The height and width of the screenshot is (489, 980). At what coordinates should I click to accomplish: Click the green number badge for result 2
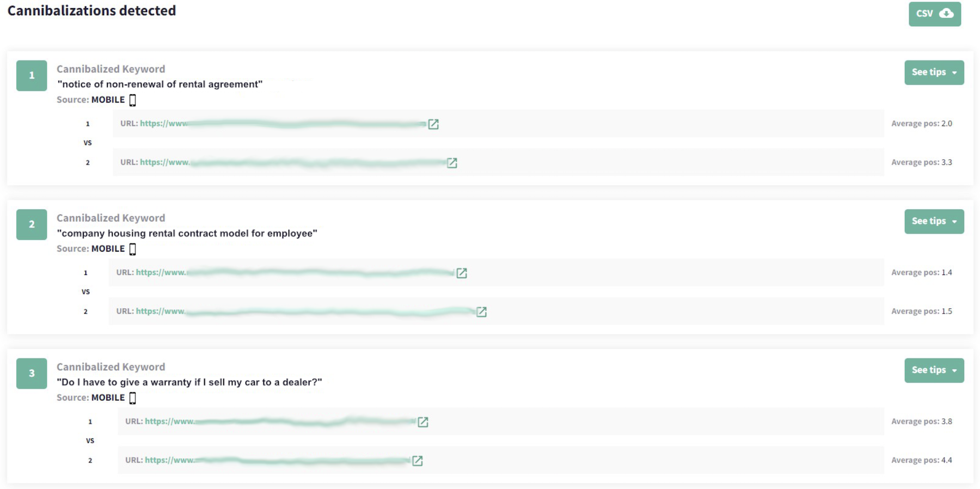point(31,224)
